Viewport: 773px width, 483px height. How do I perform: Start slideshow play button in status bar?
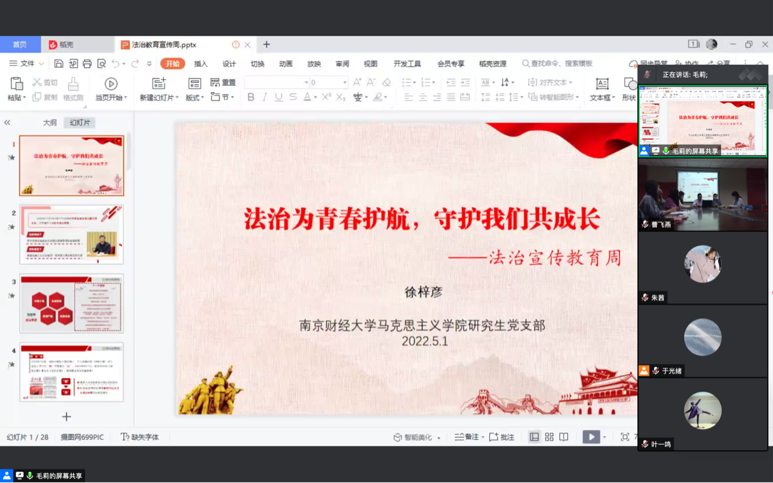pyautogui.click(x=591, y=437)
